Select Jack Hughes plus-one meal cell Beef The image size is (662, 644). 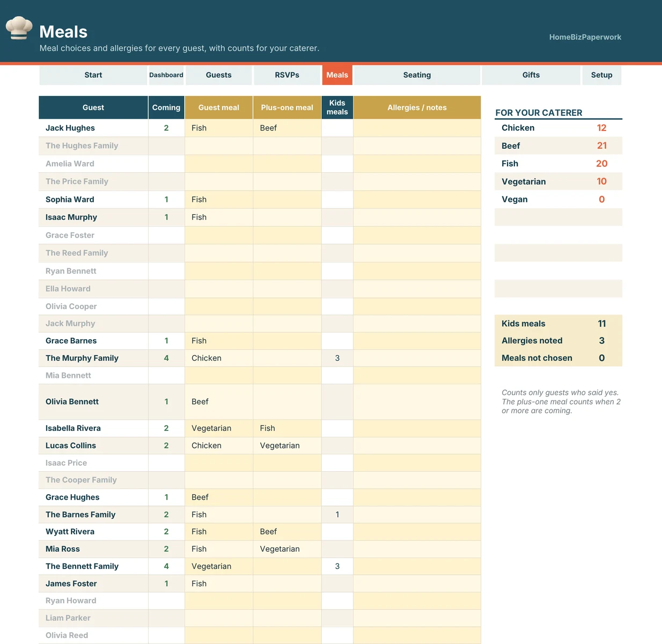pyautogui.click(x=287, y=128)
